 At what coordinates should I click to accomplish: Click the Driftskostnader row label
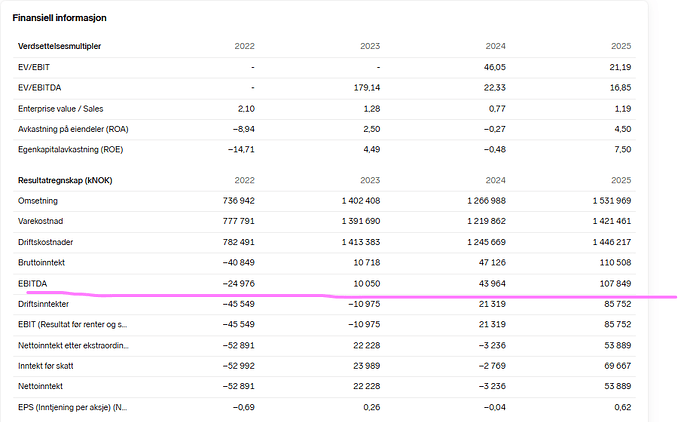click(45, 242)
